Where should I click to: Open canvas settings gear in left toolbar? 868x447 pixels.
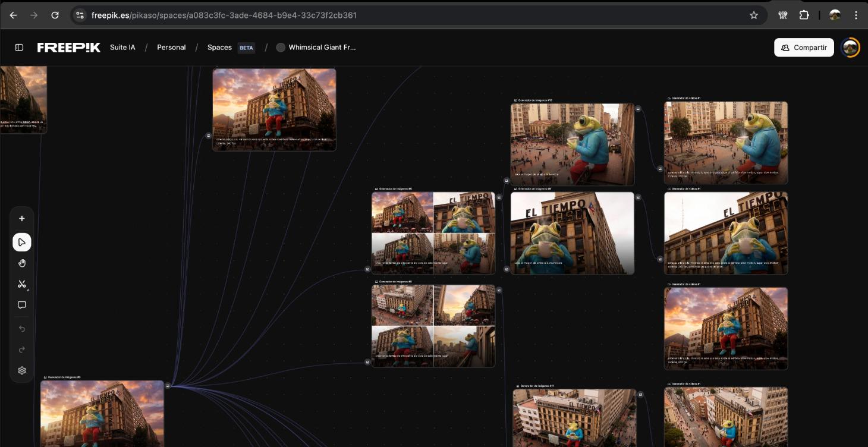[x=22, y=370]
